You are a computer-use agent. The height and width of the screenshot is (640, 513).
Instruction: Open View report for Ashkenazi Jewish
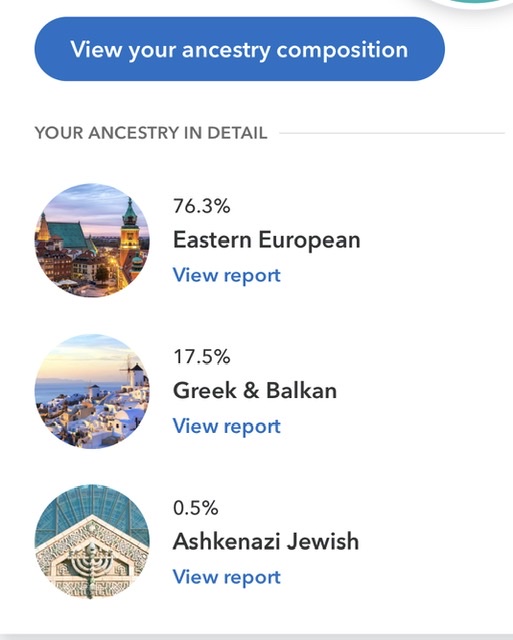click(227, 577)
